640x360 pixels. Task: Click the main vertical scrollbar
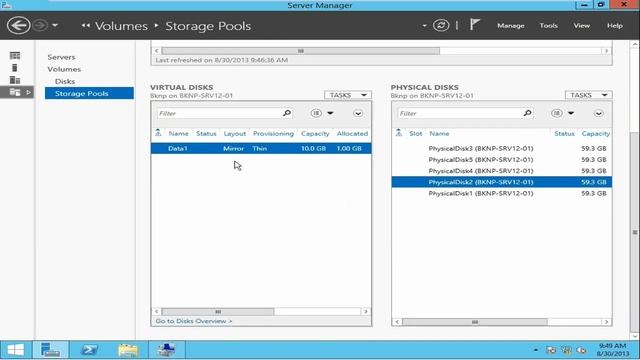(x=635, y=233)
